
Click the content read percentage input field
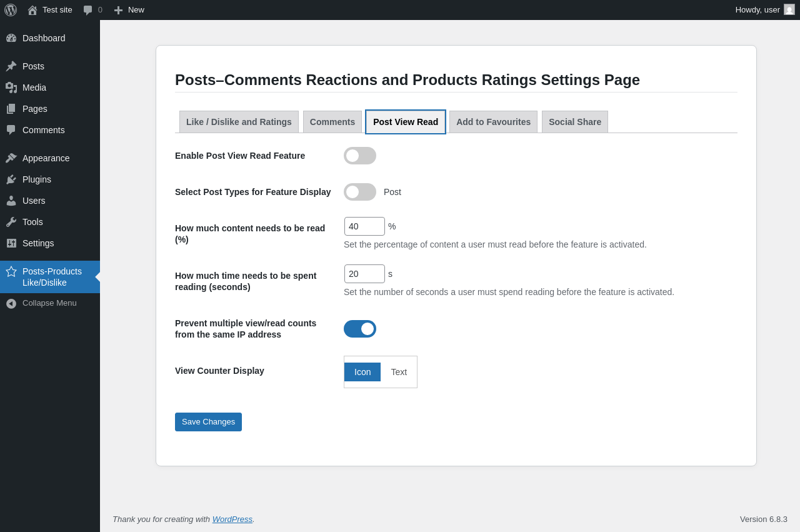pos(364,226)
